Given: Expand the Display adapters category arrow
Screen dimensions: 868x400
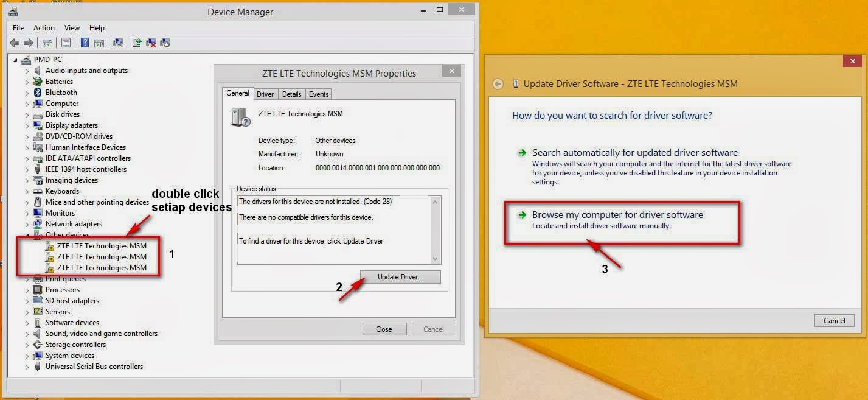Looking at the screenshot, I should tap(27, 126).
